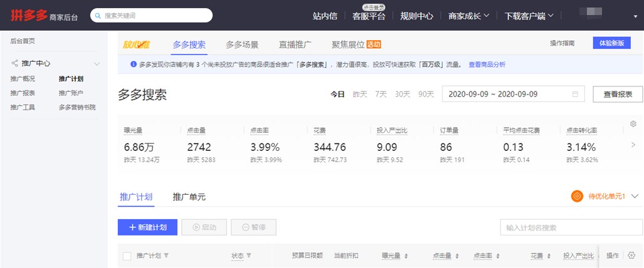Select the 推广单元 tab
The image size is (644, 268).
tap(189, 197)
